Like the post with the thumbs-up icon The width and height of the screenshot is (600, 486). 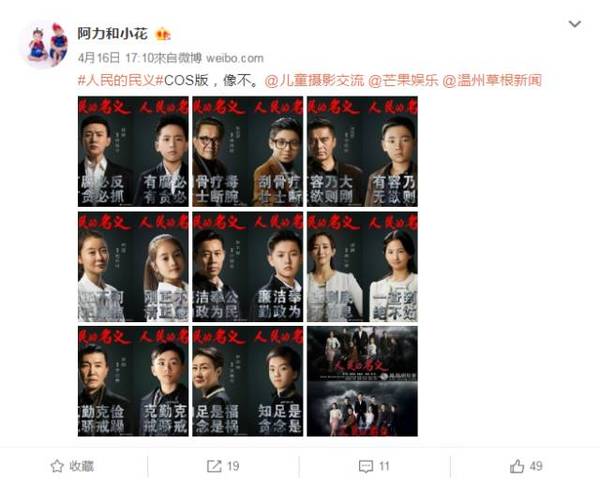point(526,466)
